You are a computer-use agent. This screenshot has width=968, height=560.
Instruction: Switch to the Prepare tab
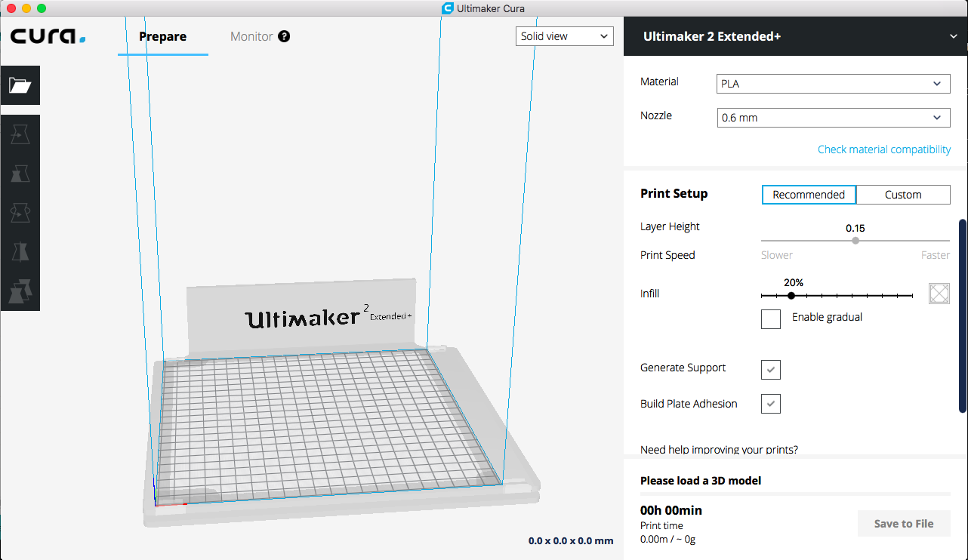point(163,36)
